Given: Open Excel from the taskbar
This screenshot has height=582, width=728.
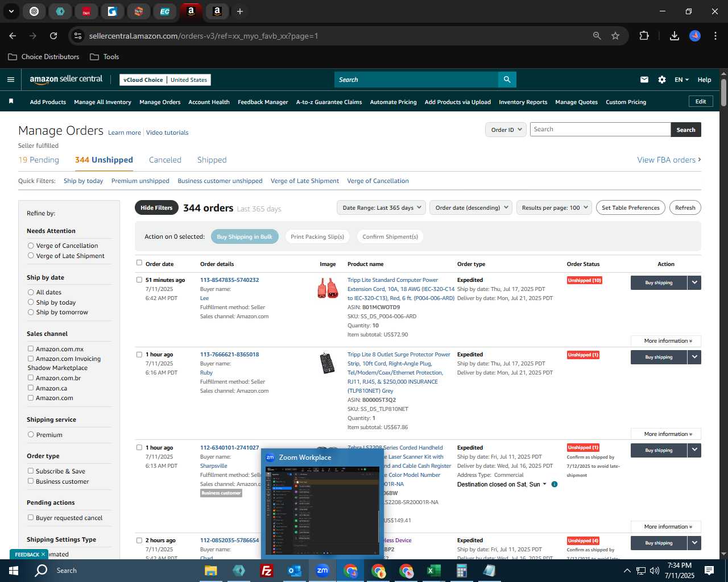Looking at the screenshot, I should coord(433,571).
